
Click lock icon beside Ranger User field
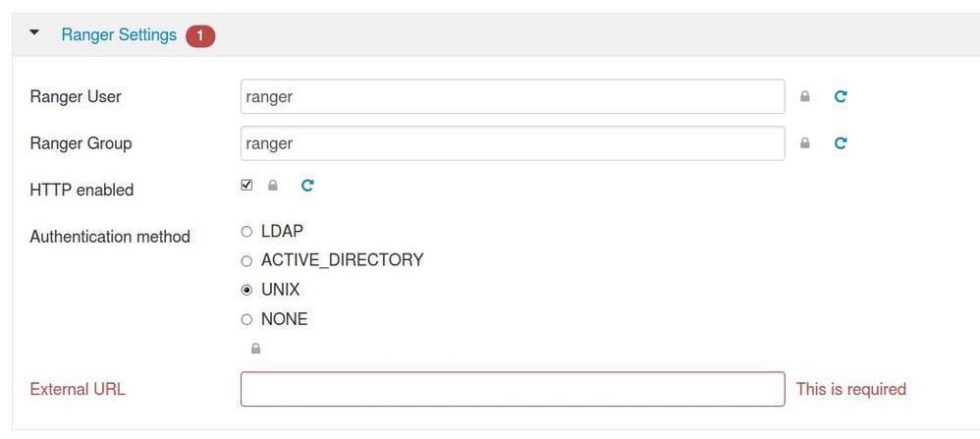[805, 97]
